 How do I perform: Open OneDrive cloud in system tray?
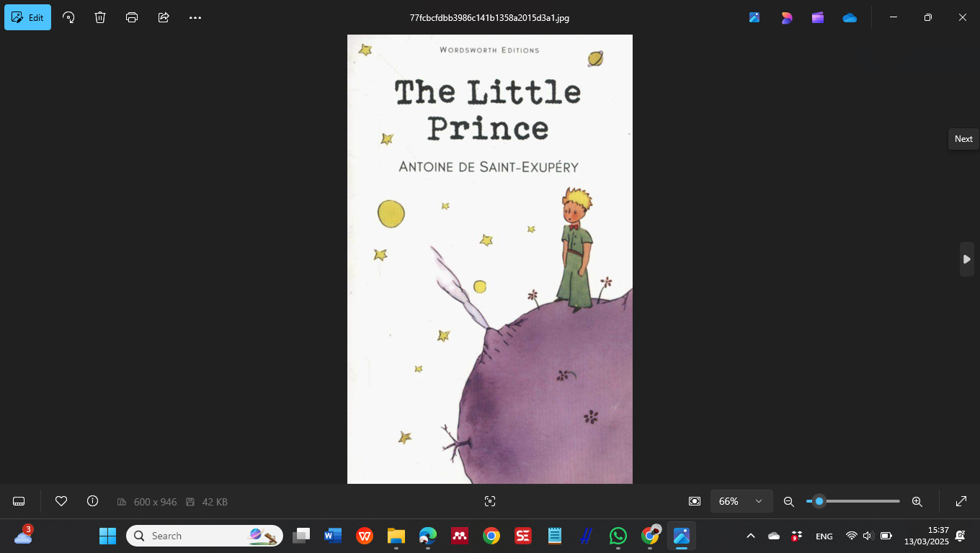coord(774,536)
